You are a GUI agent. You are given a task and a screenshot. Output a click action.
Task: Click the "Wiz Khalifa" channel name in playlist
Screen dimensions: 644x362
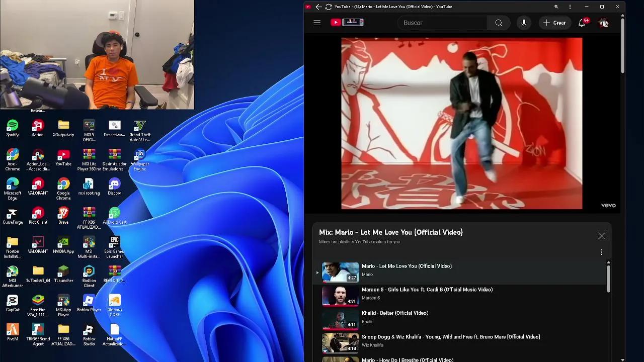tap(373, 345)
